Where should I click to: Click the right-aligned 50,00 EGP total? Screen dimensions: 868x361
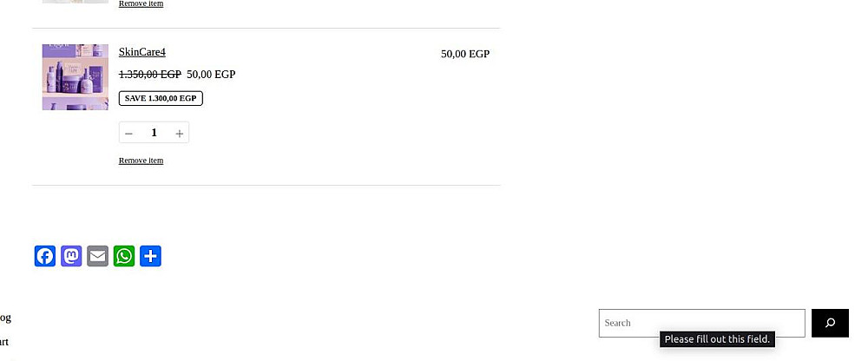pyautogui.click(x=464, y=54)
